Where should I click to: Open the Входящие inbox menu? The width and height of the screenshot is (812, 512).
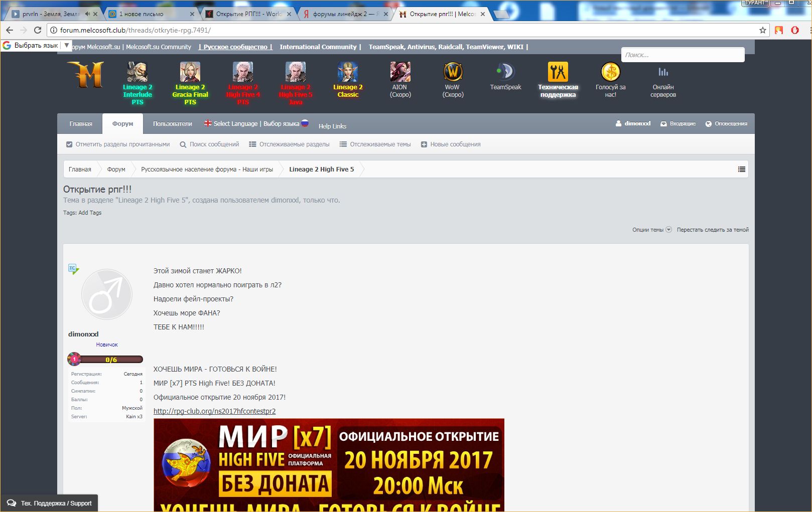[x=678, y=123]
